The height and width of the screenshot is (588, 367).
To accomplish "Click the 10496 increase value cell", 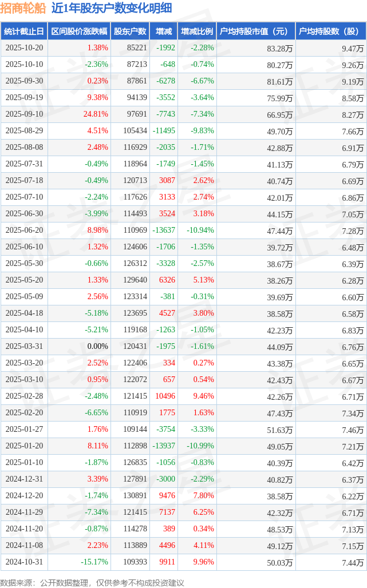I will (165, 396).
